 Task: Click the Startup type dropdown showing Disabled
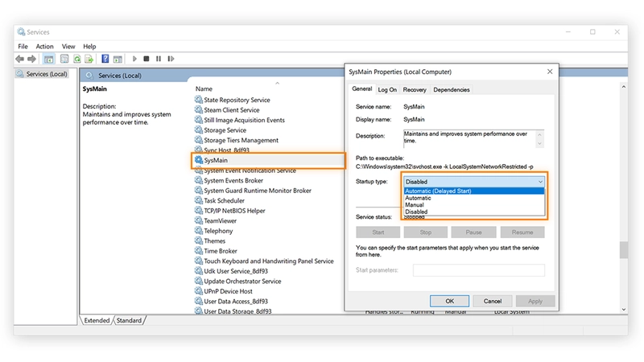[x=474, y=182]
